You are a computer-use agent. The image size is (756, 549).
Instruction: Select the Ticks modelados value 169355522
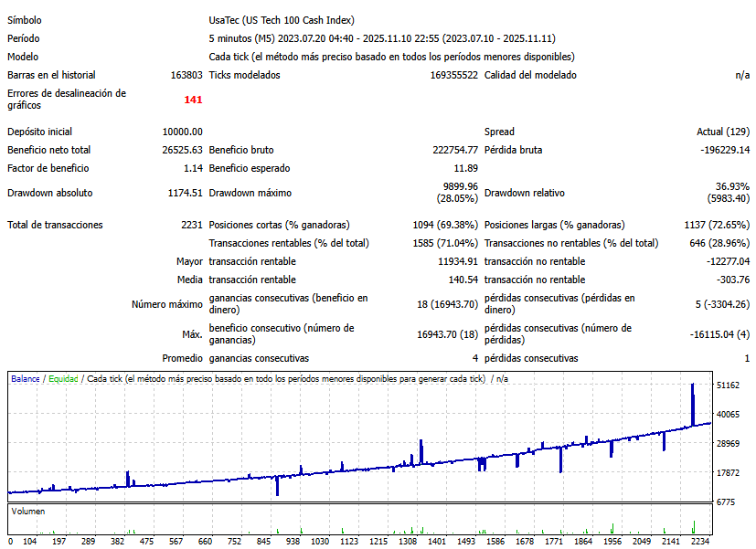[x=453, y=76]
